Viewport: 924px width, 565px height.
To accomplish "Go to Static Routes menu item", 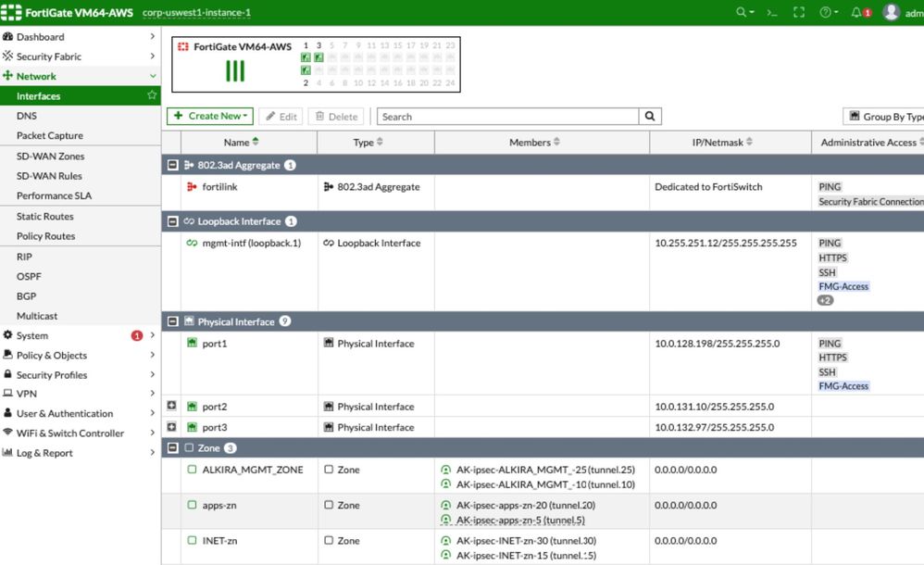I will [44, 216].
